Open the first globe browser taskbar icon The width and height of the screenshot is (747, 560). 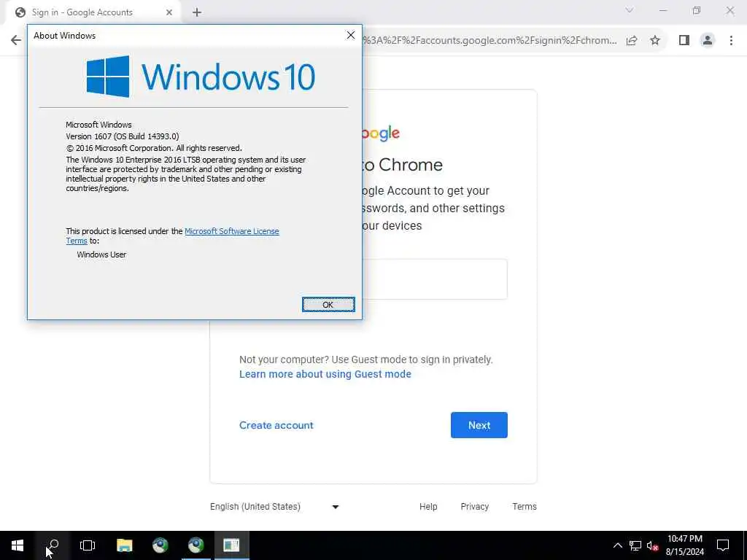point(160,545)
